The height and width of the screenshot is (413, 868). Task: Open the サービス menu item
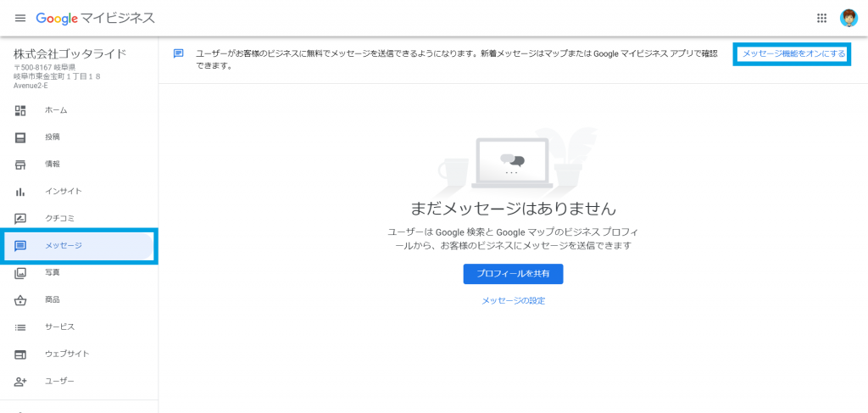[59, 327]
